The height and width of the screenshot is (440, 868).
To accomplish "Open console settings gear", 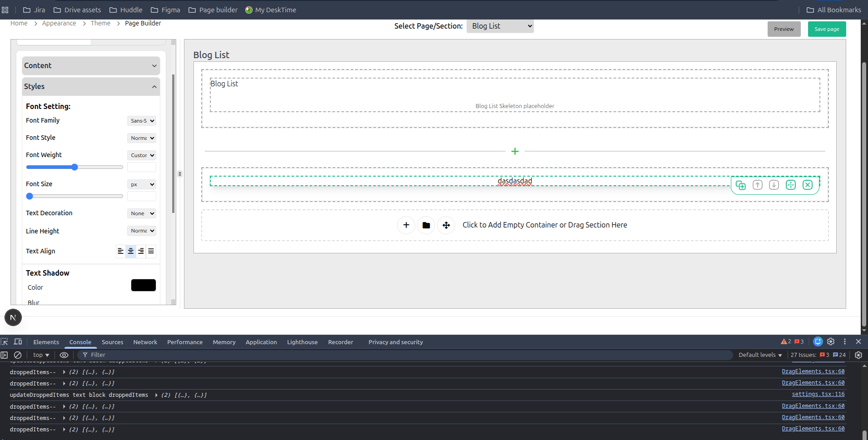I will [x=858, y=355].
